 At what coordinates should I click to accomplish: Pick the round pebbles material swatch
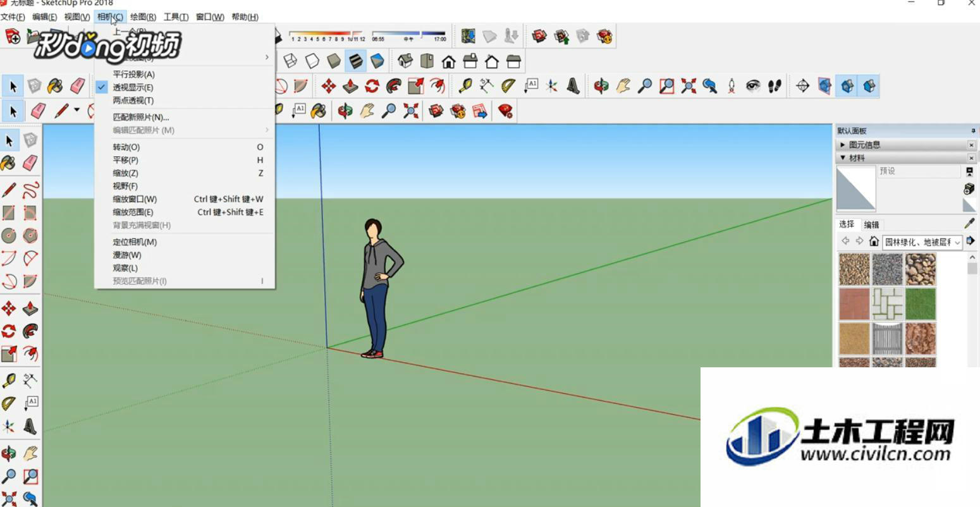pos(921,269)
